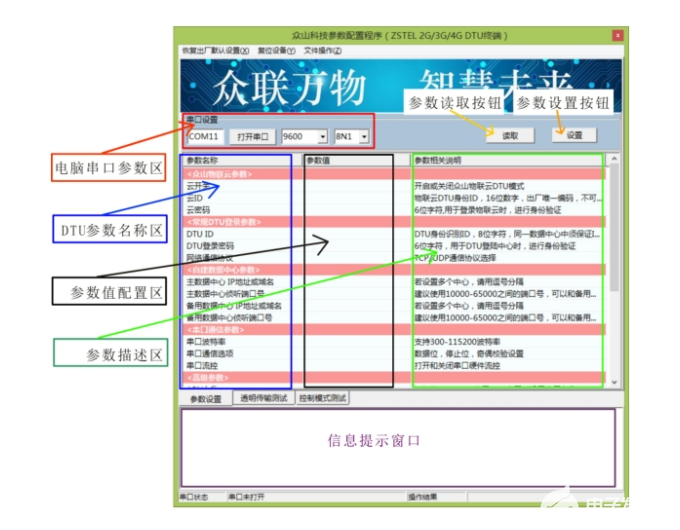Select the 串口通信选项 parameter row
This screenshot has height=530, width=680.
[x=394, y=354]
